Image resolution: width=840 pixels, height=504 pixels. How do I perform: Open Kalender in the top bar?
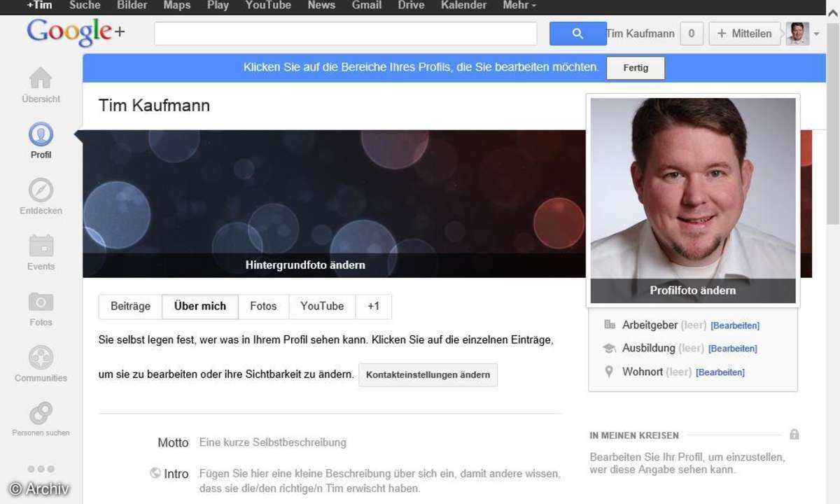coord(463,5)
